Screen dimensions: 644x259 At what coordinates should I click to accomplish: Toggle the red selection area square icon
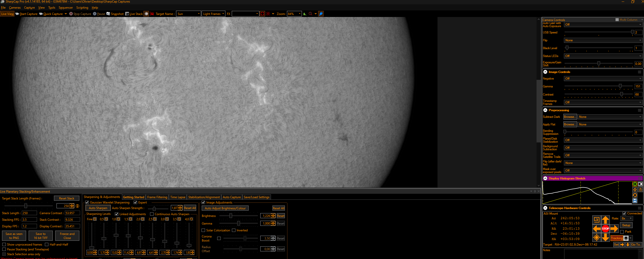pos(262,14)
